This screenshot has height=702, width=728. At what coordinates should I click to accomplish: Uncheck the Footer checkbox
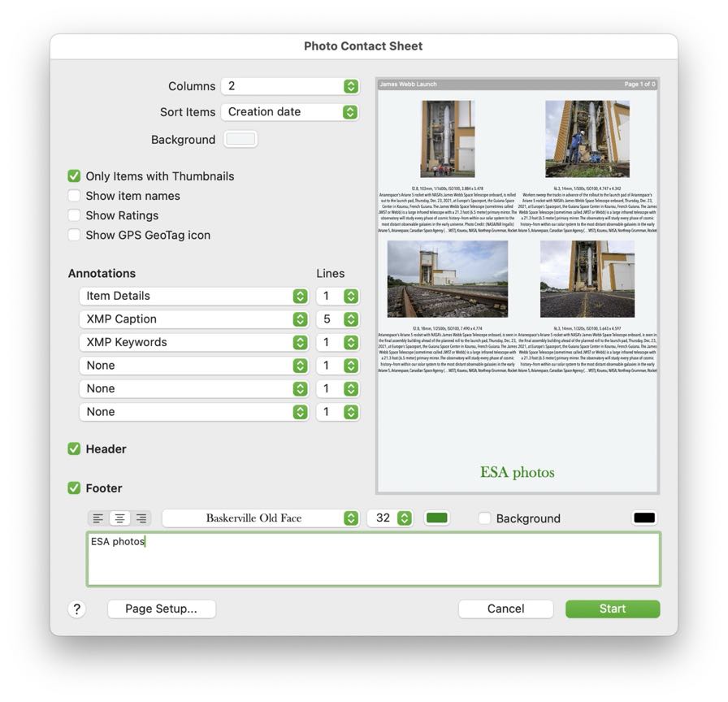coord(74,488)
